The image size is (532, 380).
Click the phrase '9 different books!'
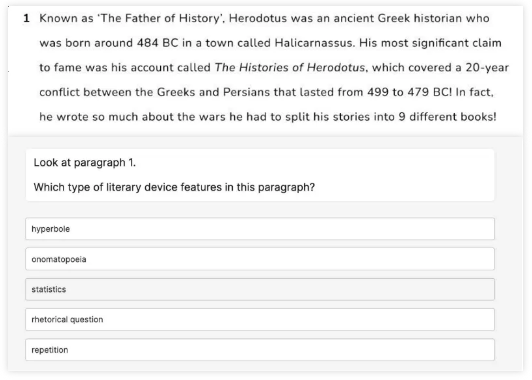point(447,117)
